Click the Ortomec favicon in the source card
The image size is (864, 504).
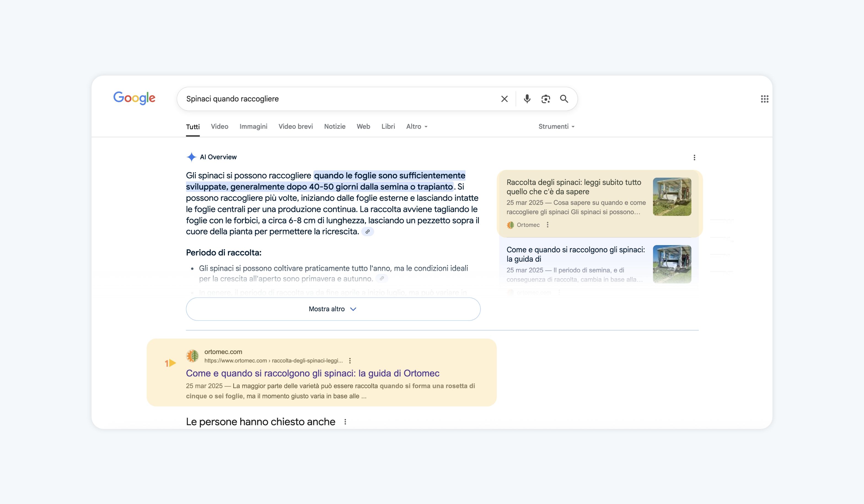[511, 225]
